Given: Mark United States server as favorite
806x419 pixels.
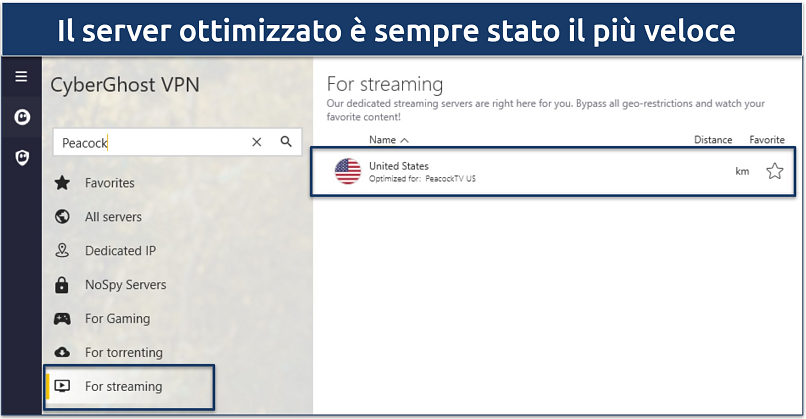Looking at the screenshot, I should [775, 171].
